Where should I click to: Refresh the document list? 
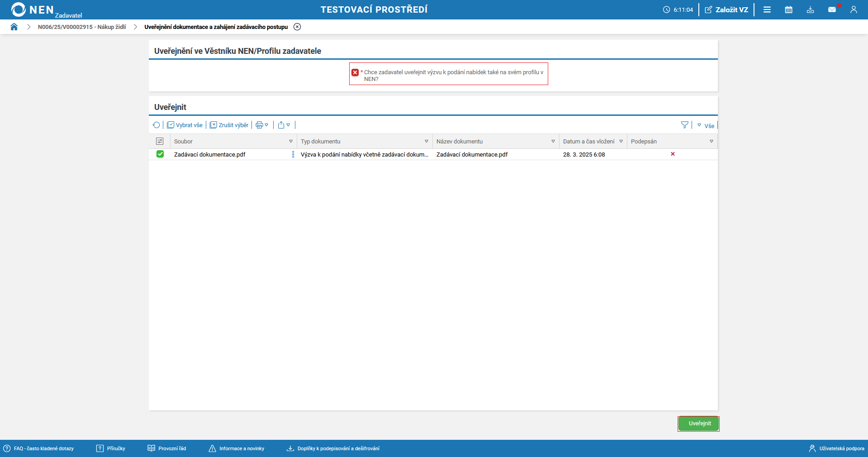click(x=156, y=125)
